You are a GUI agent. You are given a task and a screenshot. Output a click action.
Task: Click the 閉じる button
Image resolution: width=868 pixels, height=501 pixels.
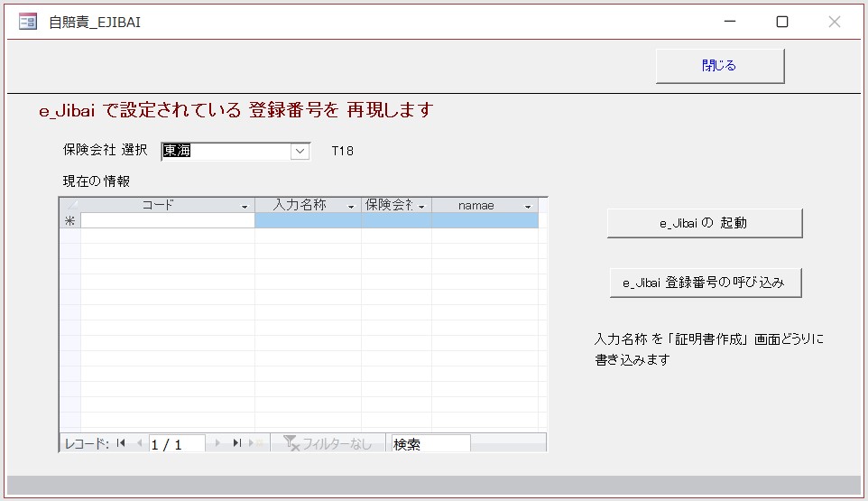click(720, 66)
